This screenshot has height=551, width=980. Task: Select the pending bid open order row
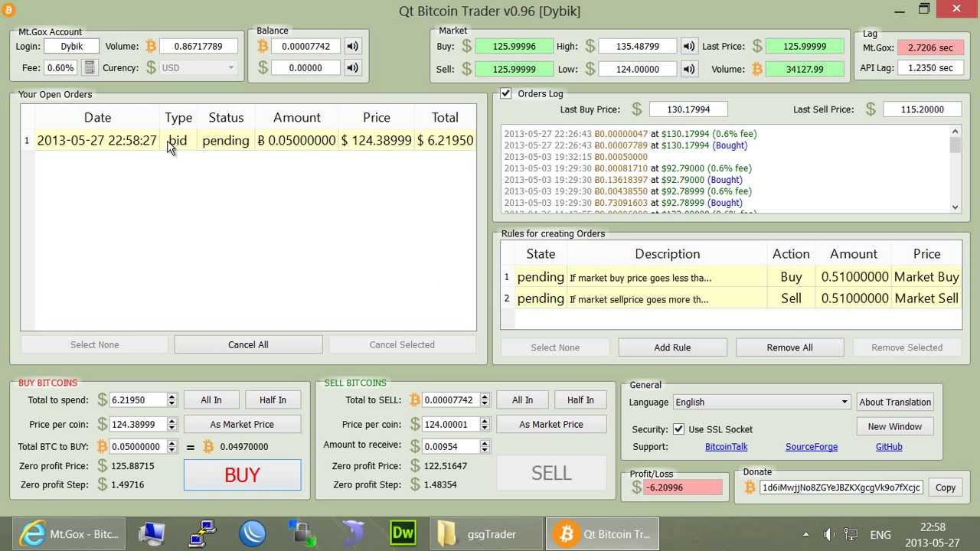point(248,140)
